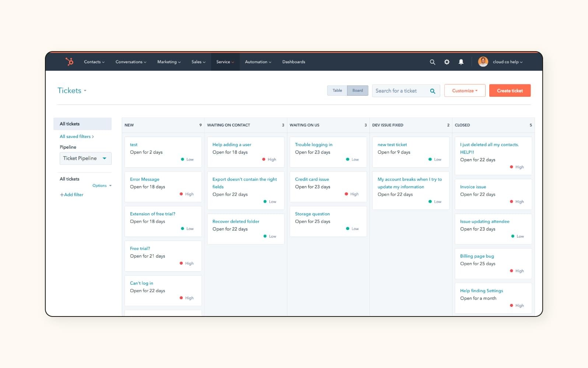Open the 'Free trial?' ticket
Screen dimensions: 588x368
point(140,248)
